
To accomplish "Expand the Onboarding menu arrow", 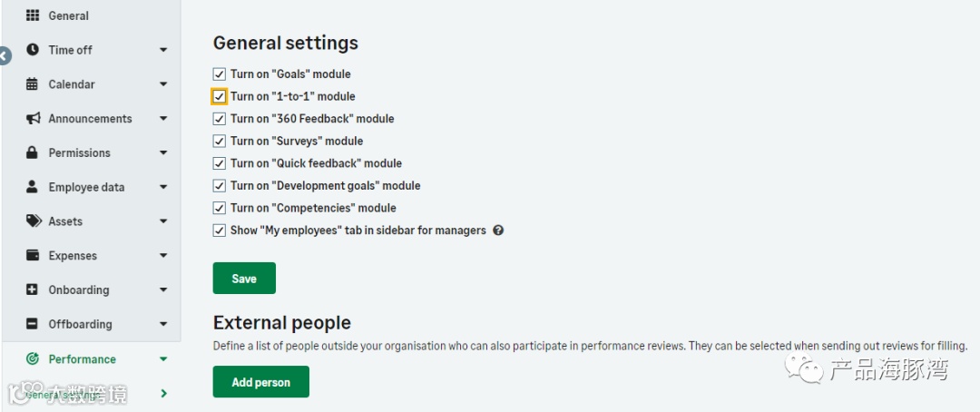I will (x=163, y=290).
